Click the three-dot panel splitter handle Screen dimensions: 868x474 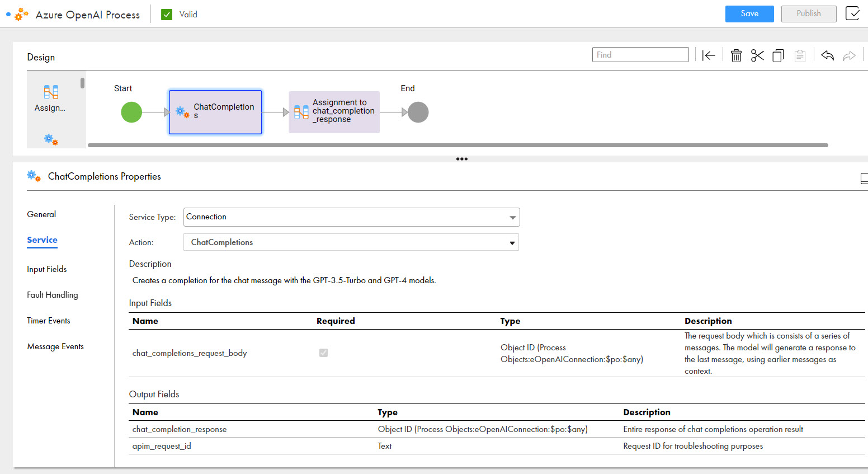[461, 159]
